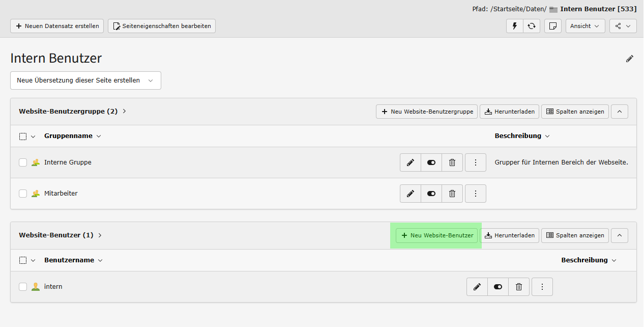Toggle visibility of intern user
The height and width of the screenshot is (327, 644).
(498, 287)
